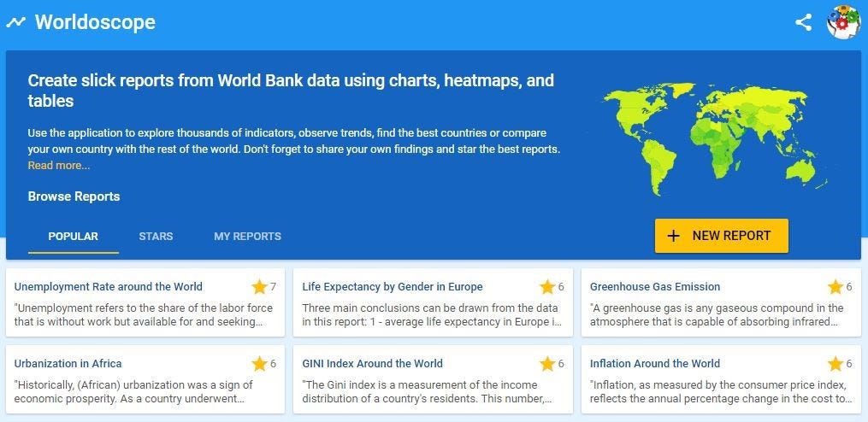Click the star count 7 on Unemployment card
Viewport: 868px width, 422px height.
tap(273, 286)
